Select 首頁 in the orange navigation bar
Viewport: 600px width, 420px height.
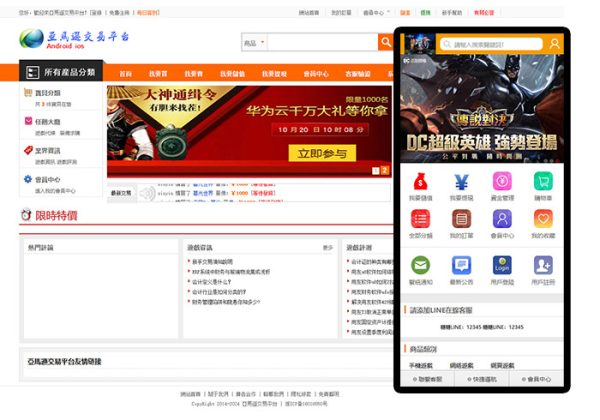pyautogui.click(x=125, y=74)
